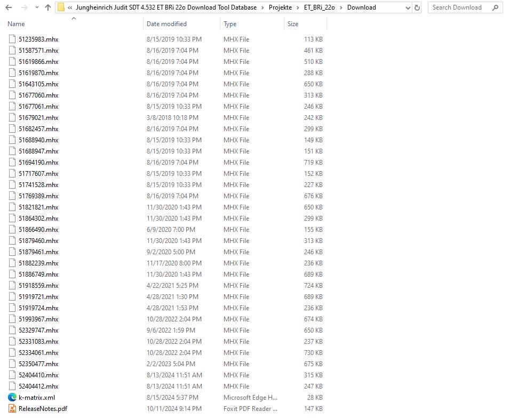Screen dimensions: 510x420
Task: Select file name 52404410.mhx
Action: pyautogui.click(x=38, y=375)
